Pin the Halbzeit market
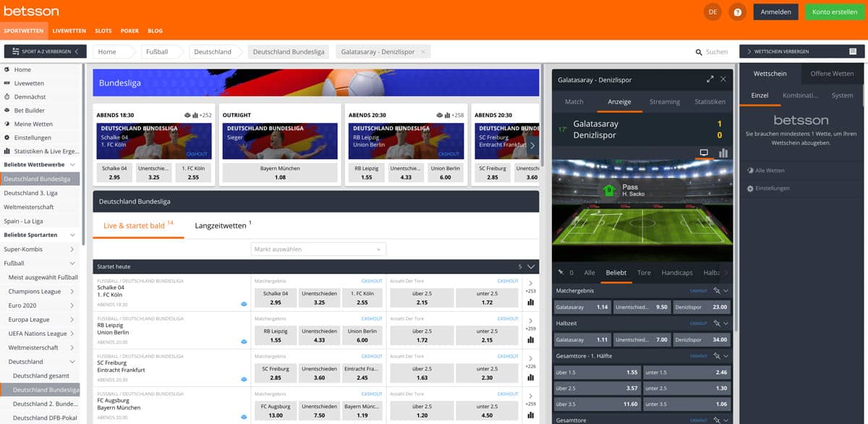The height and width of the screenshot is (424, 868). tap(716, 323)
